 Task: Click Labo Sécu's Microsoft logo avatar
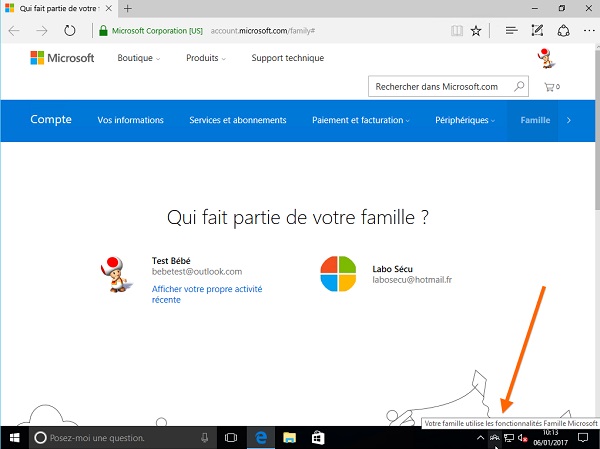[338, 274]
